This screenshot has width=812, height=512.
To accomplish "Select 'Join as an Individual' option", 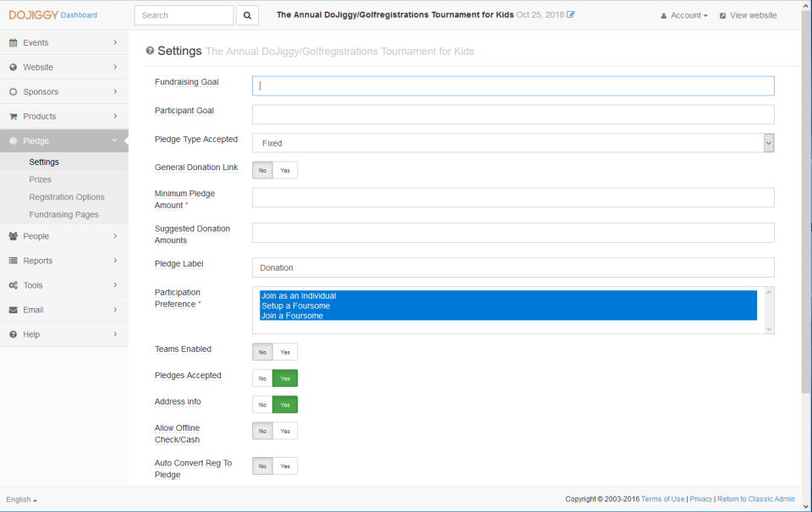I will [x=508, y=296].
